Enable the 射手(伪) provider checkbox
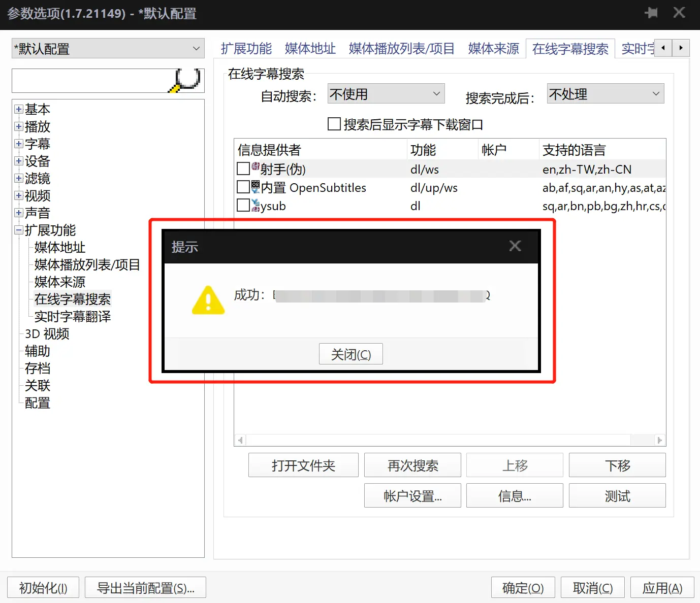700x603 pixels. point(243,168)
